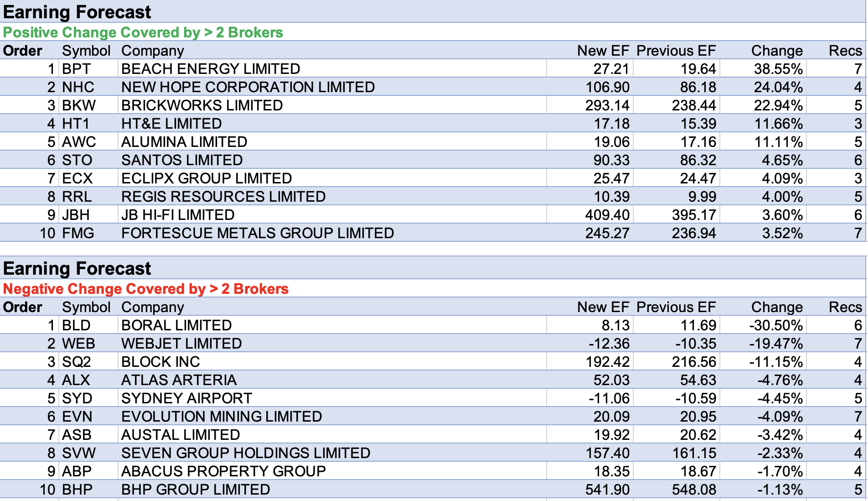Viewport: 868px width, 501px height.
Task: Select the SYDNEY AIRPORT company cell
Action: (186, 398)
